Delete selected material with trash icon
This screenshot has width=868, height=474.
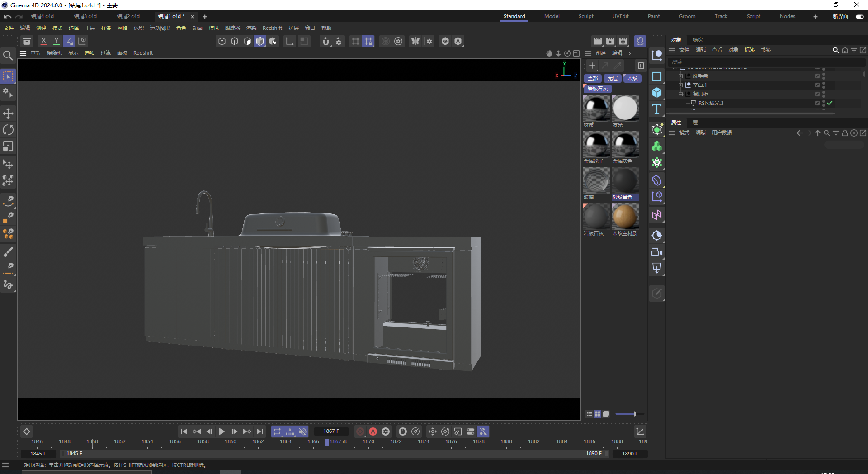[x=641, y=66]
